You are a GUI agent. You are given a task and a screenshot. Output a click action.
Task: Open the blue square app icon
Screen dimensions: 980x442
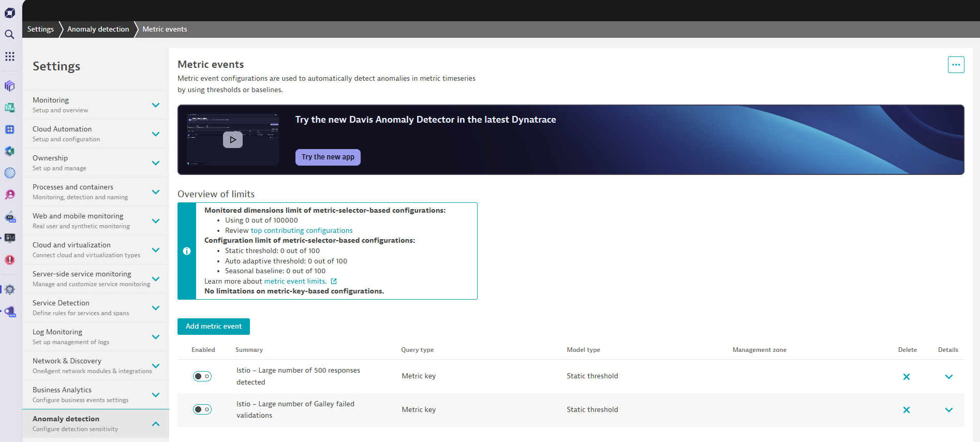point(10,129)
